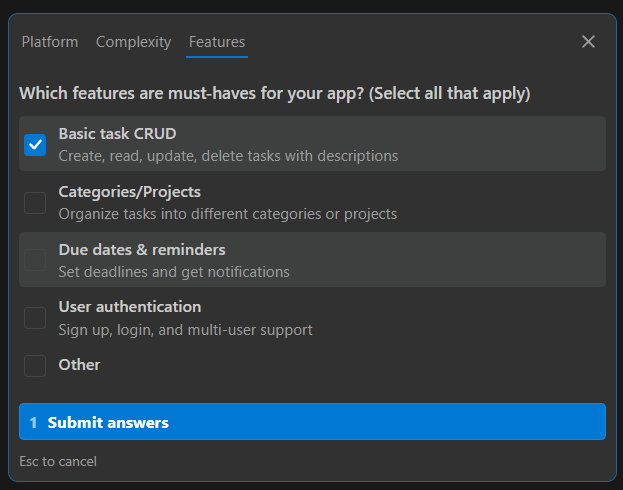This screenshot has width=623, height=490.
Task: Check the User authentication checkbox
Action: (x=35, y=317)
